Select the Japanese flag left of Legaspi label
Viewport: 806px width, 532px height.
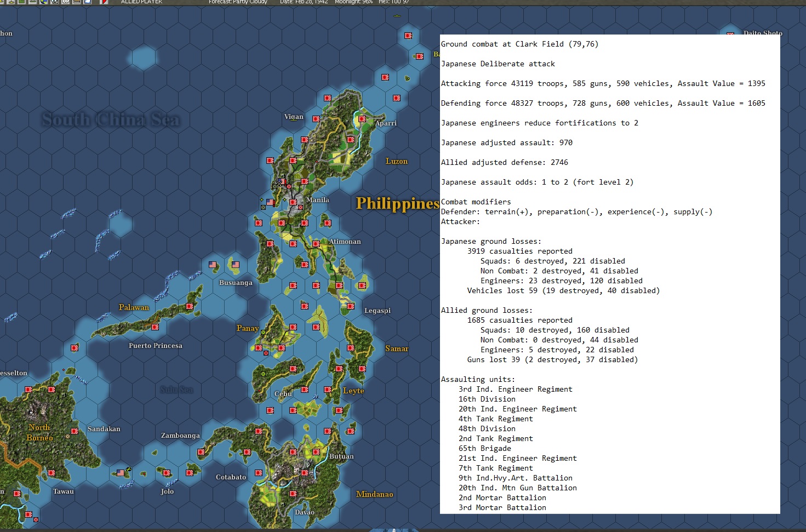coord(351,306)
